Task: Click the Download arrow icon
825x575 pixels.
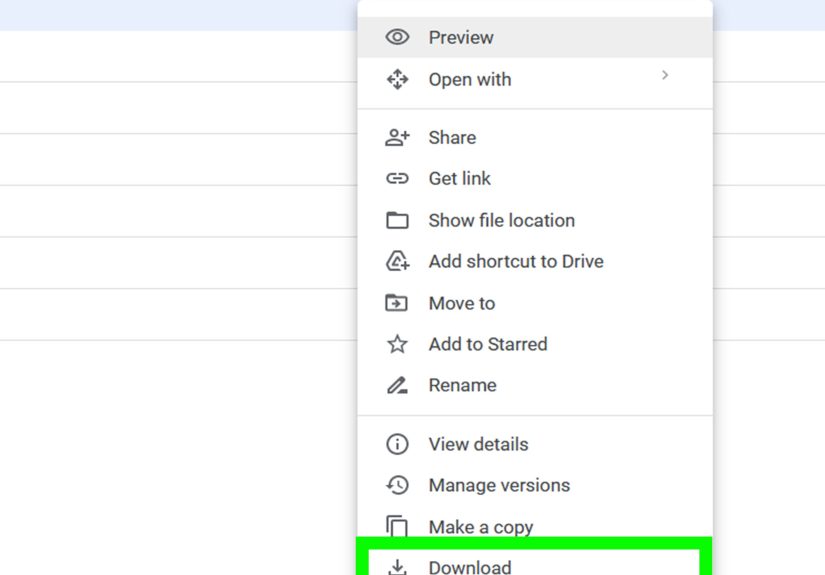Action: tap(397, 567)
